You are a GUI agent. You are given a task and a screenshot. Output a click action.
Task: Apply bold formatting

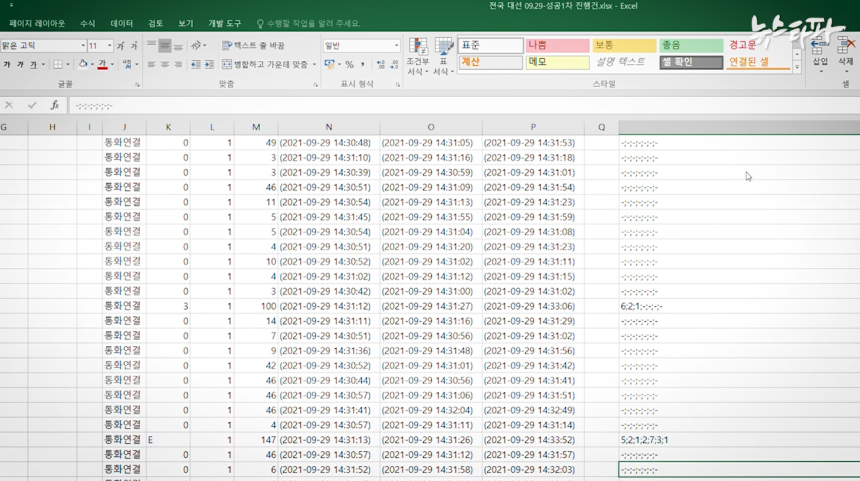7,64
